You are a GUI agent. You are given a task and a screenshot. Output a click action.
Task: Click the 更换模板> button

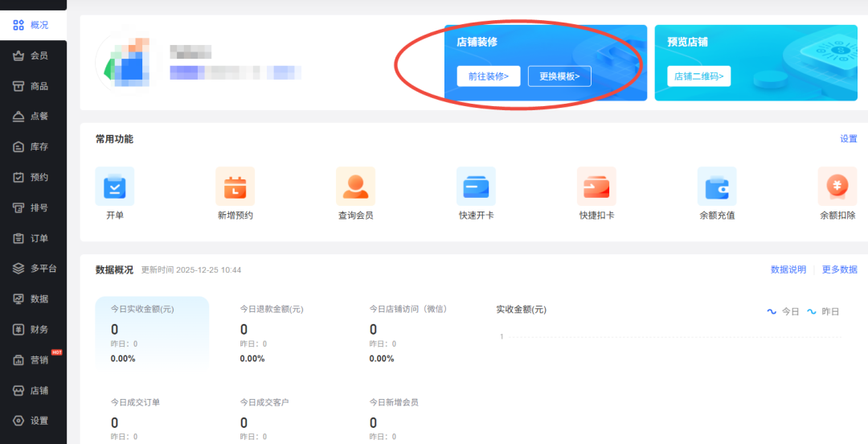click(x=559, y=76)
